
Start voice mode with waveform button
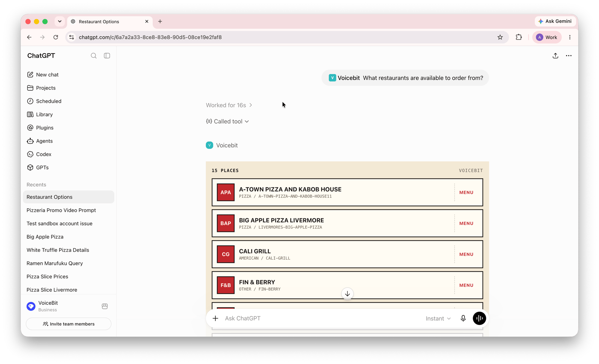click(x=479, y=318)
